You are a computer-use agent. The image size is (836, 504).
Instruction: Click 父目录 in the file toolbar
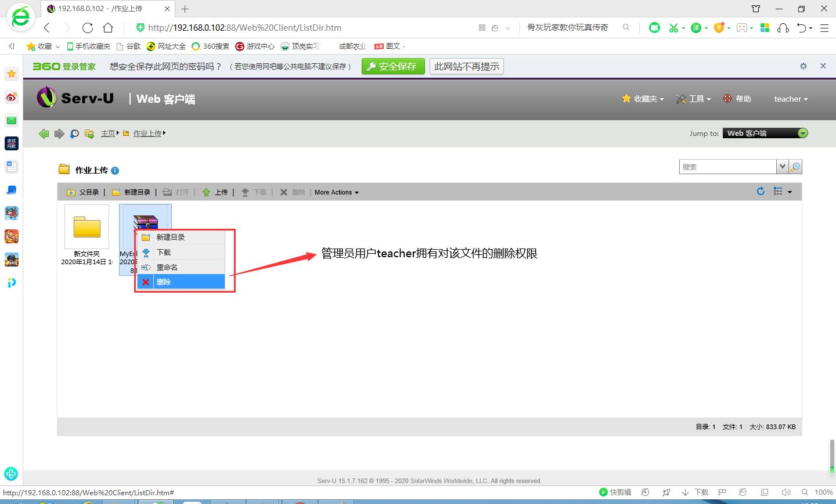pyautogui.click(x=83, y=192)
